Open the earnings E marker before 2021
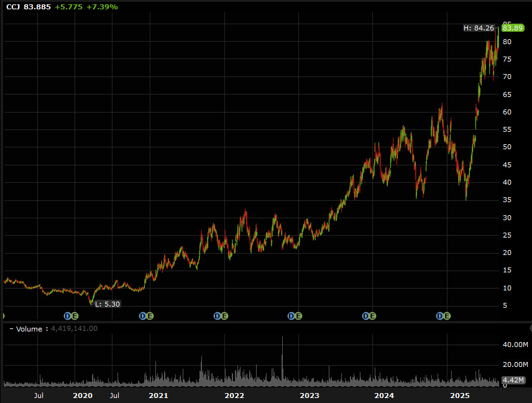The height and width of the screenshot is (403, 532). 150,316
